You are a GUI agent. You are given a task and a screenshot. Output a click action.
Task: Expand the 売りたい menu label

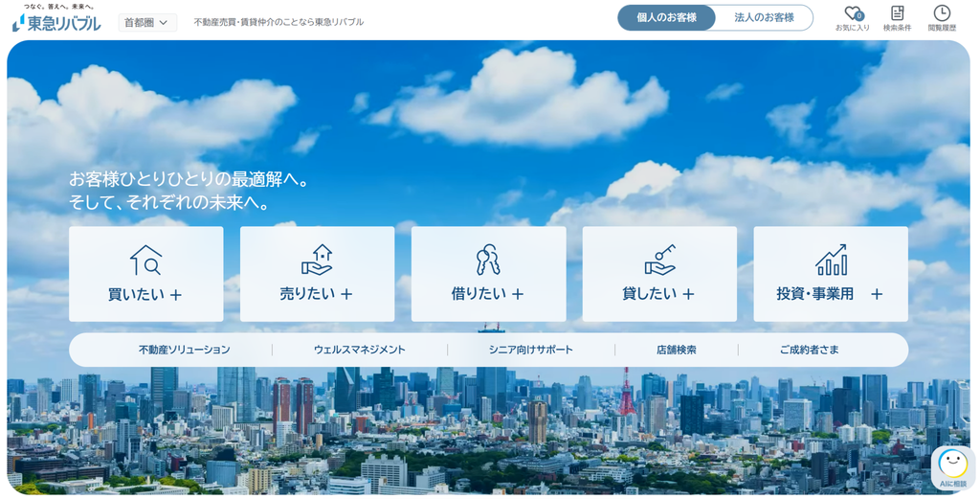pos(316,294)
